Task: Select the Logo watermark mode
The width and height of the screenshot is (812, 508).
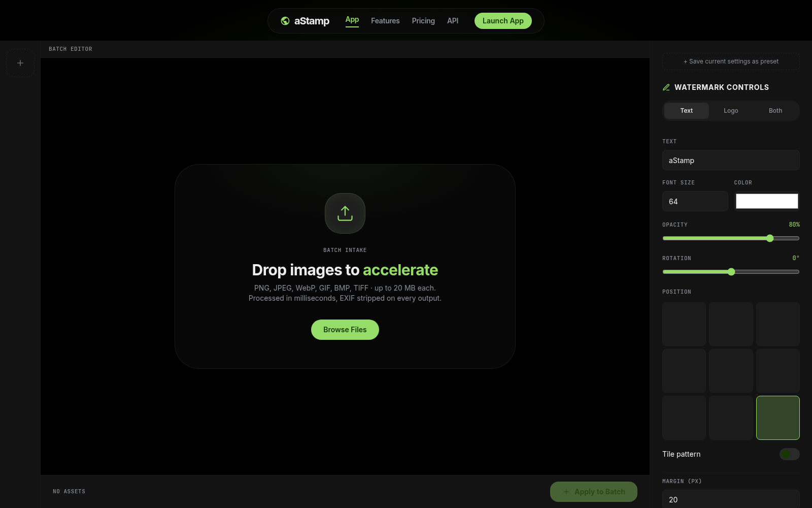Action: (x=731, y=111)
